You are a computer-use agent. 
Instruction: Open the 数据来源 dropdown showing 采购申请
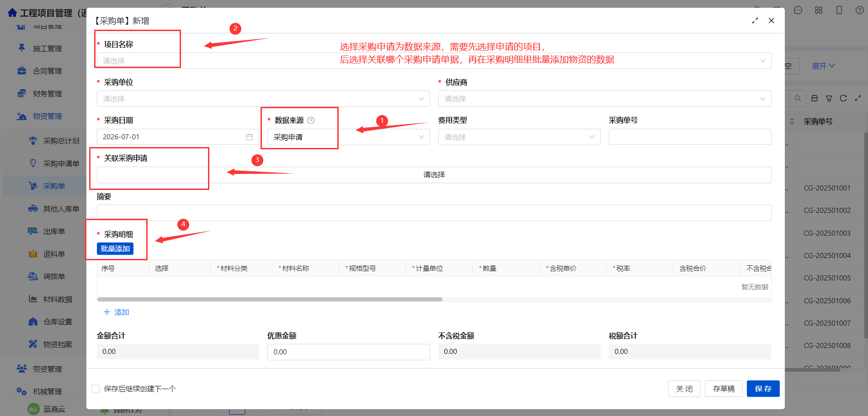coord(348,137)
